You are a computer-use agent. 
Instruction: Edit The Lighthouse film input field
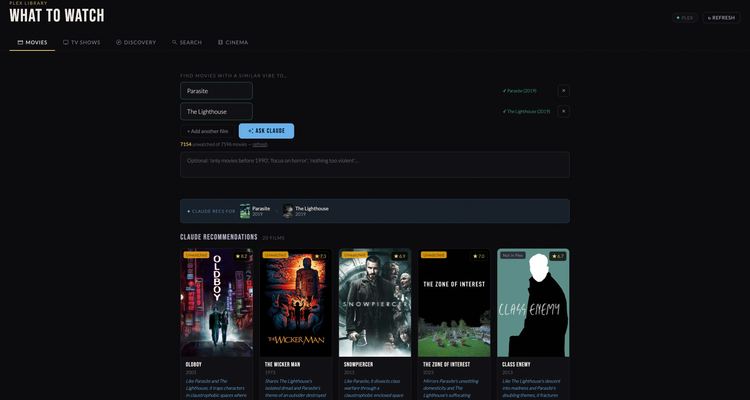tap(216, 111)
